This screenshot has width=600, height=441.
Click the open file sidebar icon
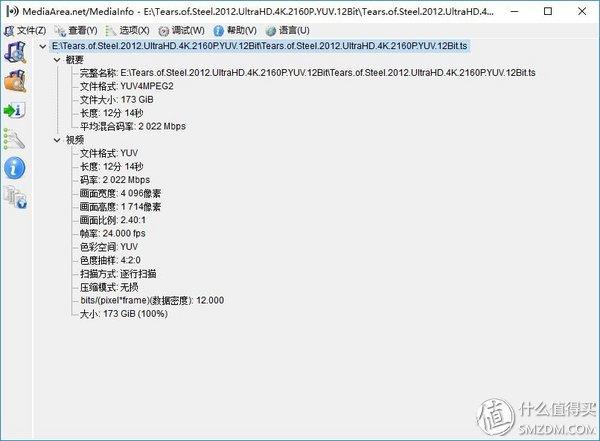15,52
